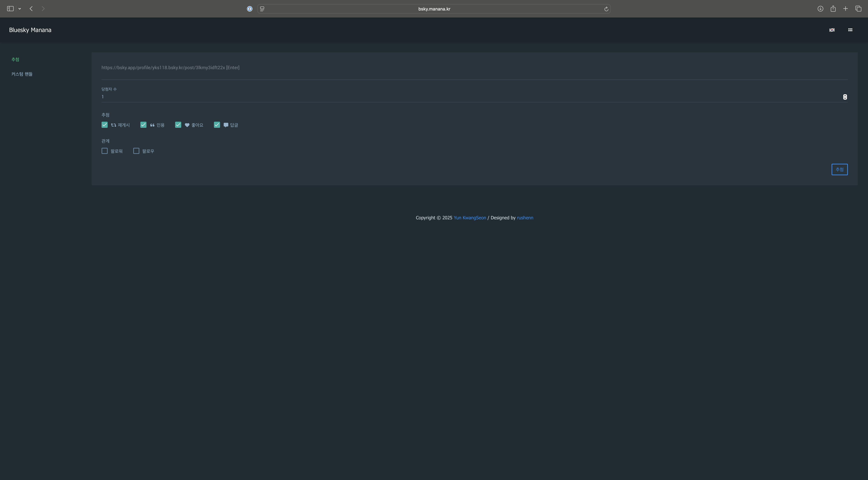868x480 pixels.
Task: Click the 당첨자 수 number stepper arrows
Action: point(845,97)
